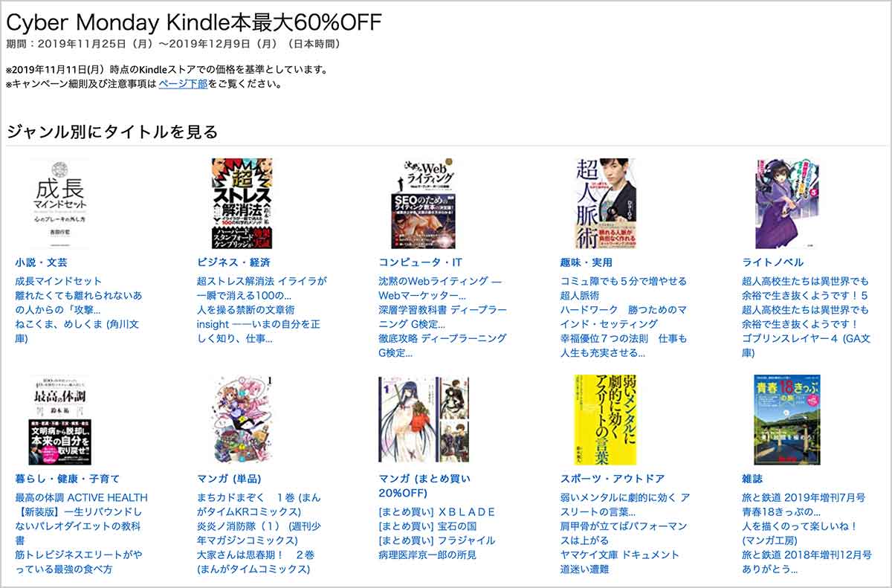Visit the 趣味・実用 category
Image resolution: width=892 pixels, height=588 pixels.
(x=586, y=262)
